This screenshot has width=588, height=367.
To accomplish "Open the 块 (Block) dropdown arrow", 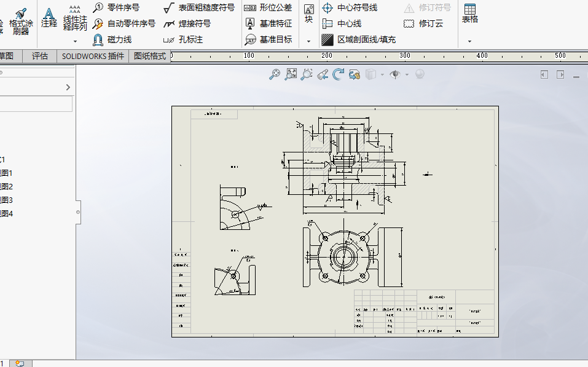I will 308,41.
